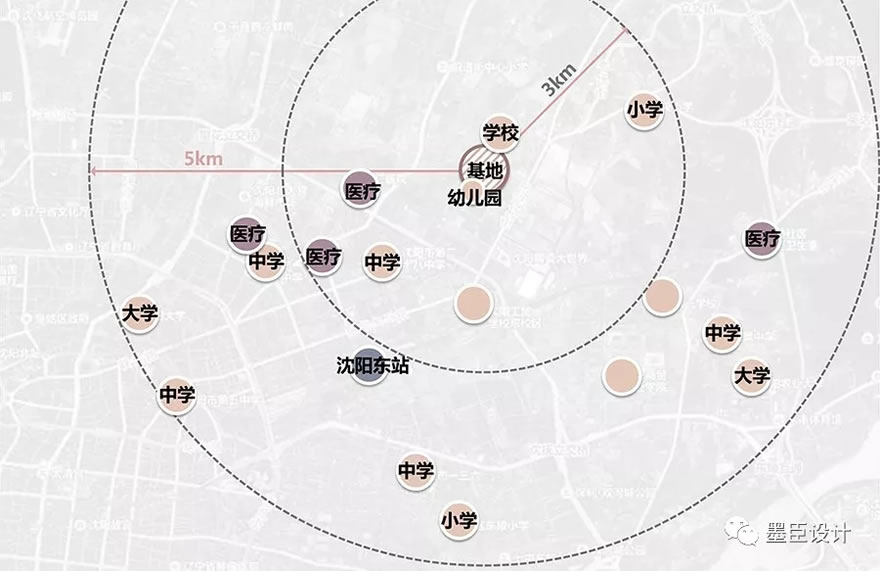Click the 5km radius label
Image resolution: width=880 pixels, height=571 pixels.
click(x=203, y=159)
